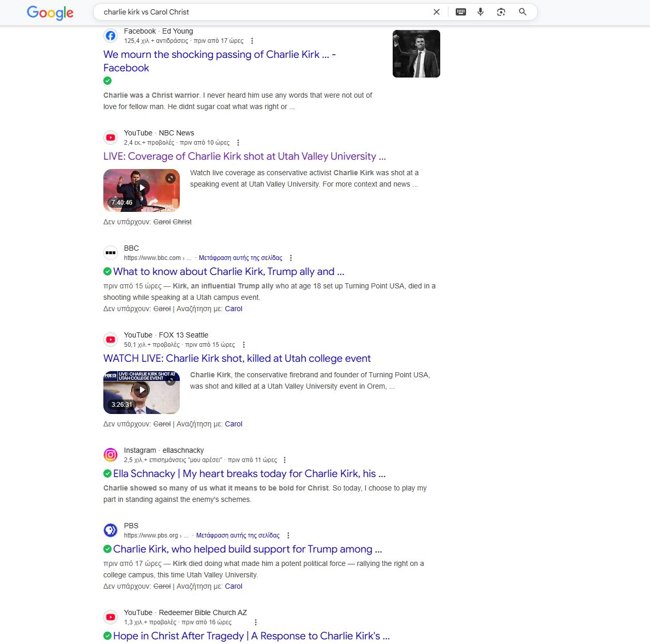Click the BBC favicon icon
The width and height of the screenshot is (650, 644).
click(111, 253)
